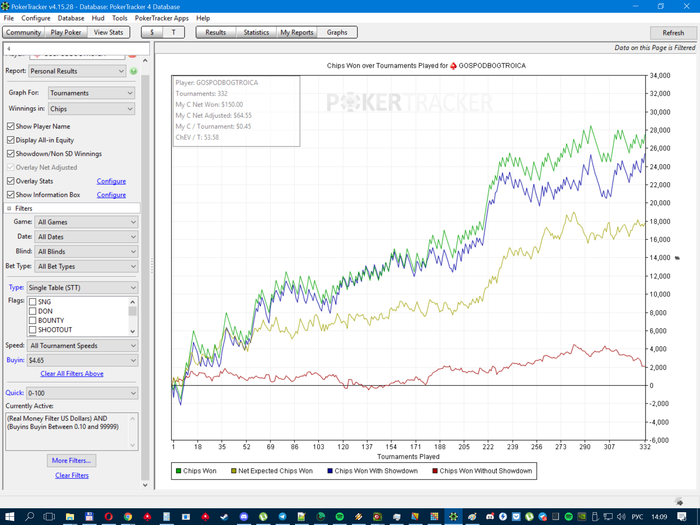
Task: Open the Winnings in dropdown
Action: tap(91, 108)
